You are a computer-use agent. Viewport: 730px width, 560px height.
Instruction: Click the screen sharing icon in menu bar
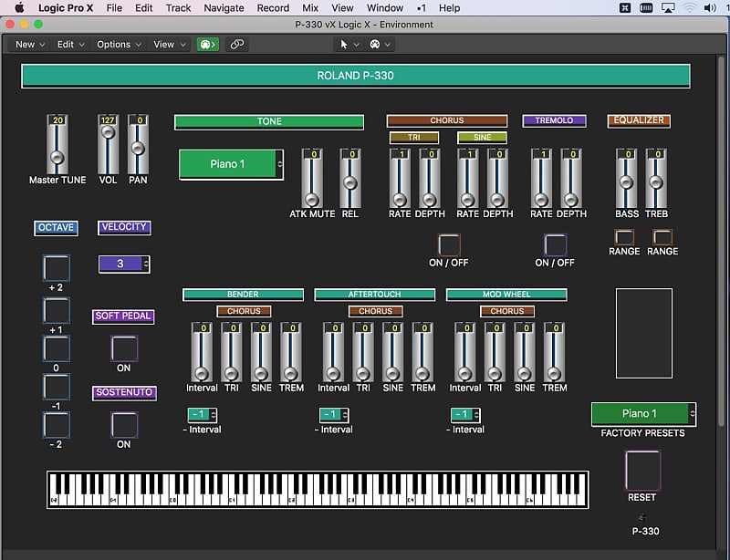click(670, 8)
